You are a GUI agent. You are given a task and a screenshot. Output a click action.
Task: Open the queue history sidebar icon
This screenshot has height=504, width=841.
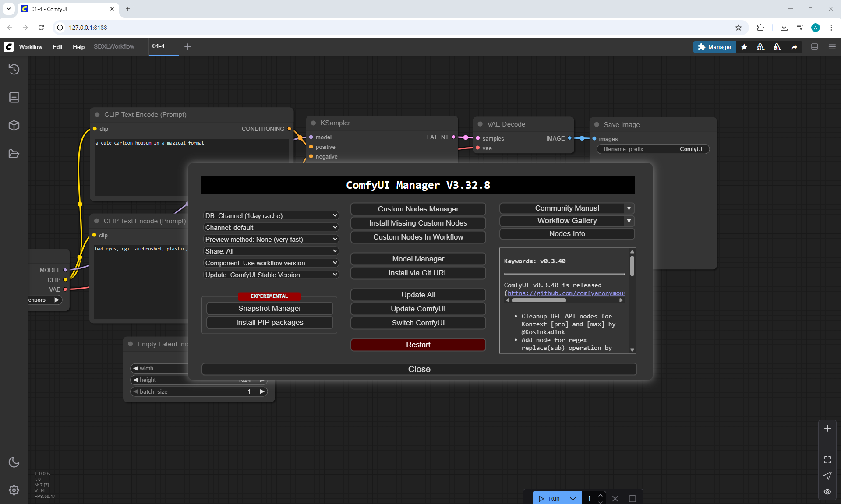(x=14, y=69)
